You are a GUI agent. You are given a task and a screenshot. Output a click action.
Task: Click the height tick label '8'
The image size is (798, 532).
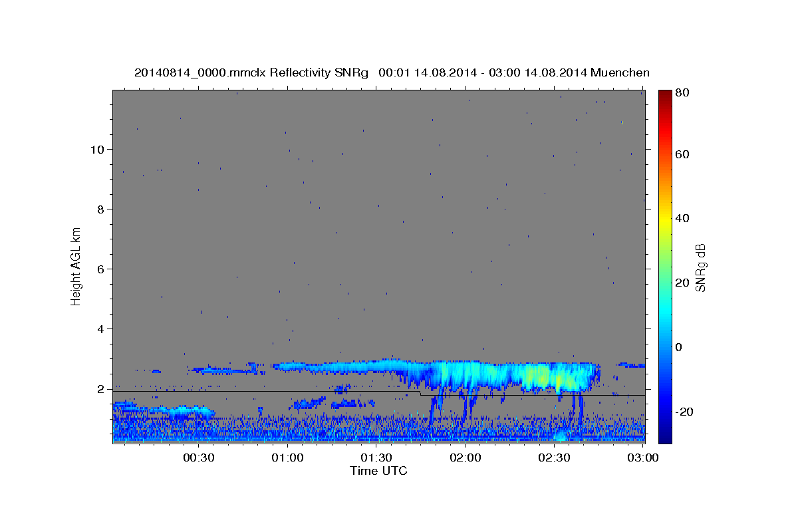(x=101, y=209)
